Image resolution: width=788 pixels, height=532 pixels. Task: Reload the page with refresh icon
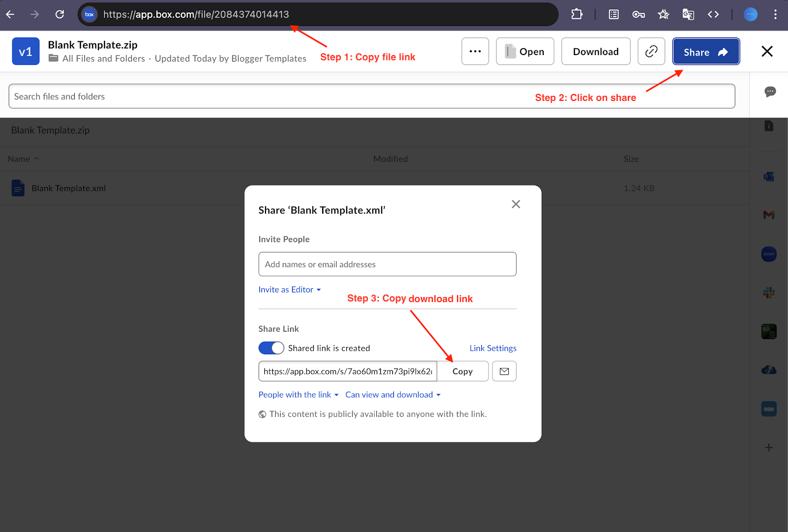tap(60, 14)
